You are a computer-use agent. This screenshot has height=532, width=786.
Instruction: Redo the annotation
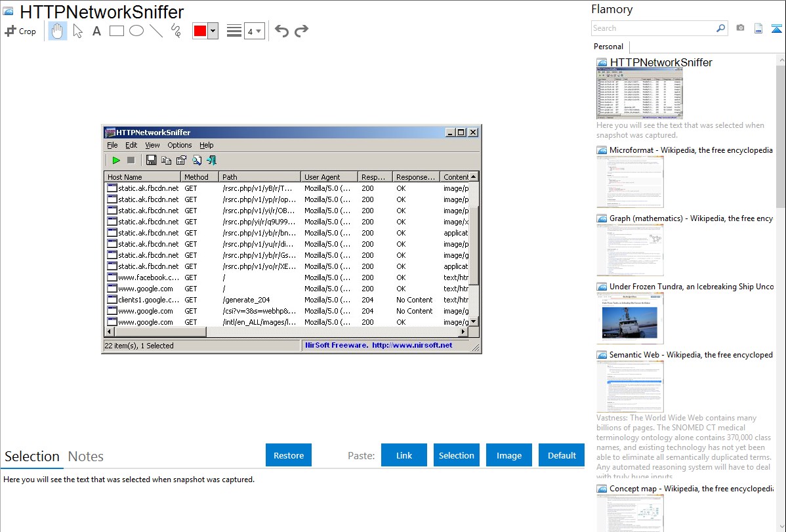301,31
